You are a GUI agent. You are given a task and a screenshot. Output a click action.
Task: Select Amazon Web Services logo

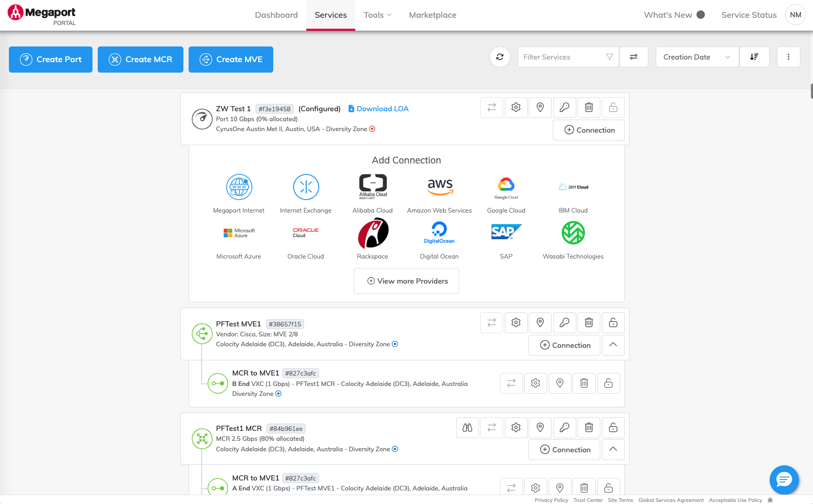coord(440,187)
